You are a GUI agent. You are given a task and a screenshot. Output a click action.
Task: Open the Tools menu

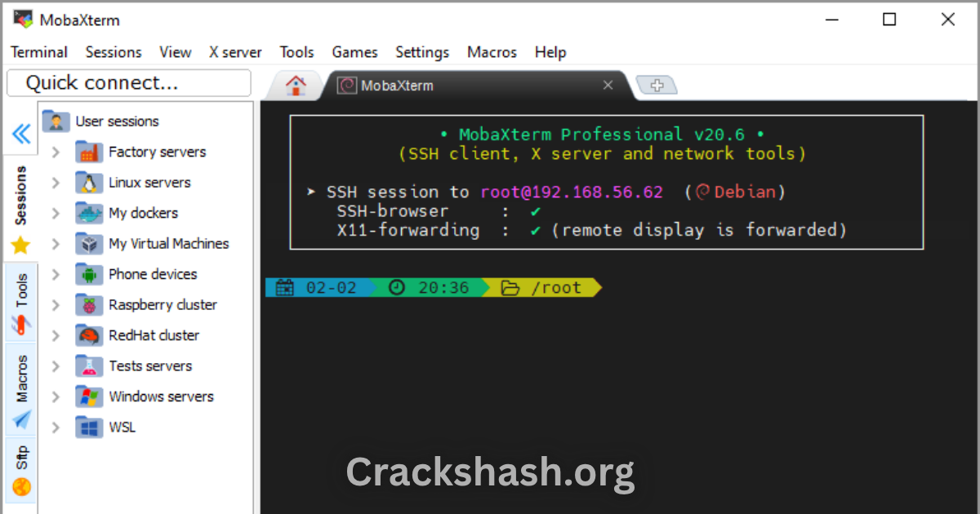pyautogui.click(x=296, y=52)
